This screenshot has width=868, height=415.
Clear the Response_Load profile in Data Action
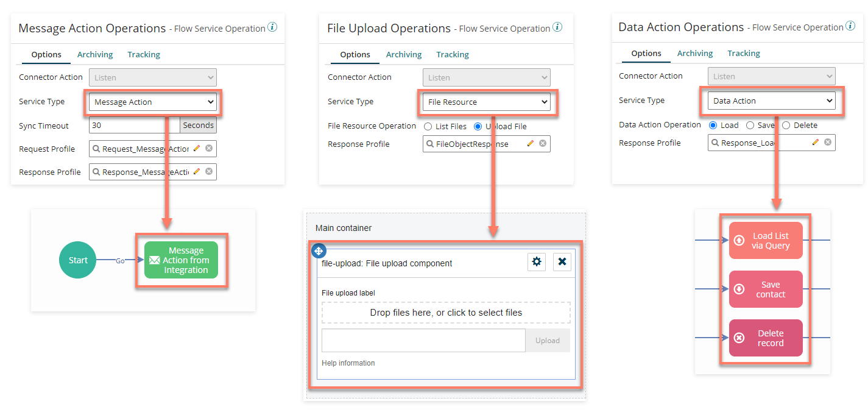828,143
